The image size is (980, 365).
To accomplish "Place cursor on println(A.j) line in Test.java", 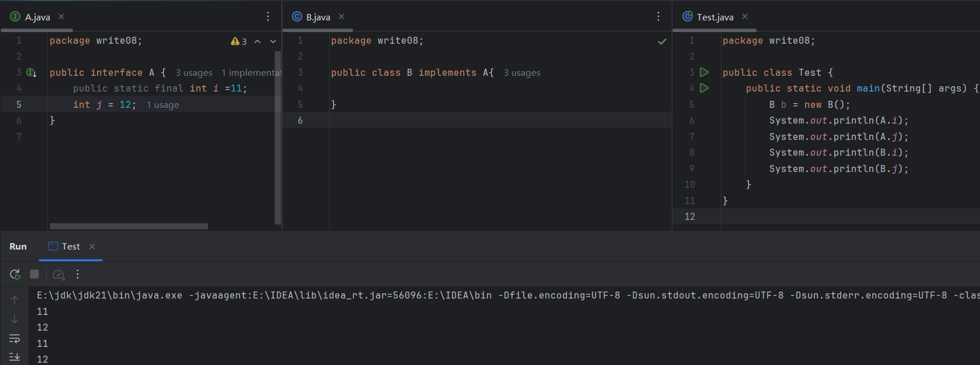I will click(839, 137).
